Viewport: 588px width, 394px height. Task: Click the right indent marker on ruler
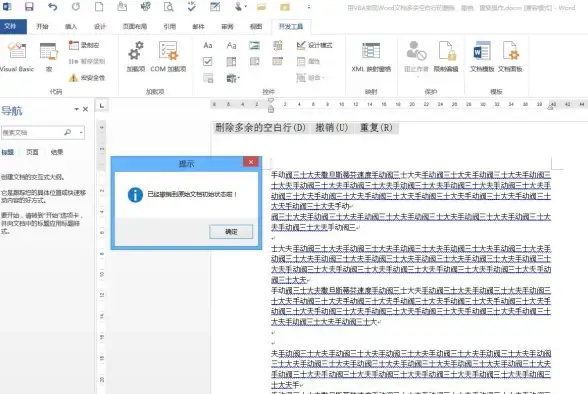coord(551,108)
